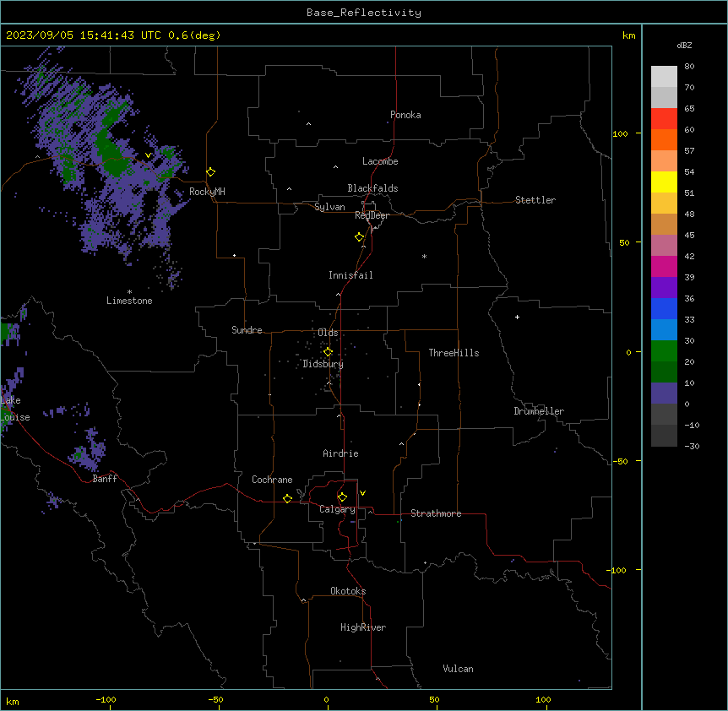Pick the dark green 10-20 dBZ legend band
The height and width of the screenshot is (711, 728).
(x=664, y=372)
